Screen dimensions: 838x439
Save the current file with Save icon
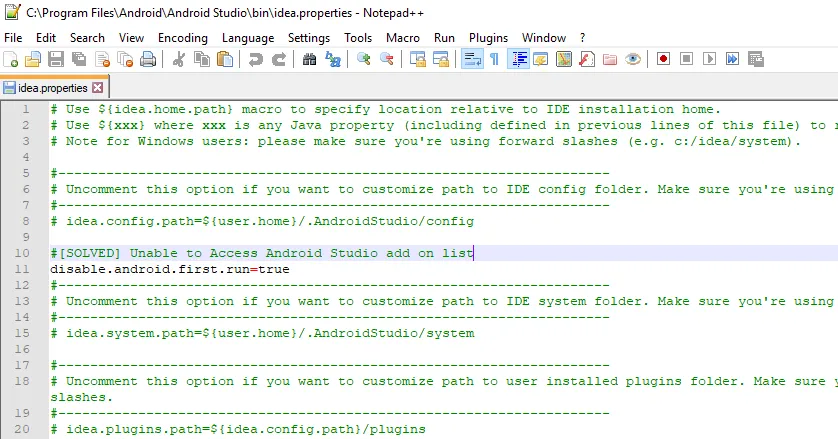pos(56,59)
